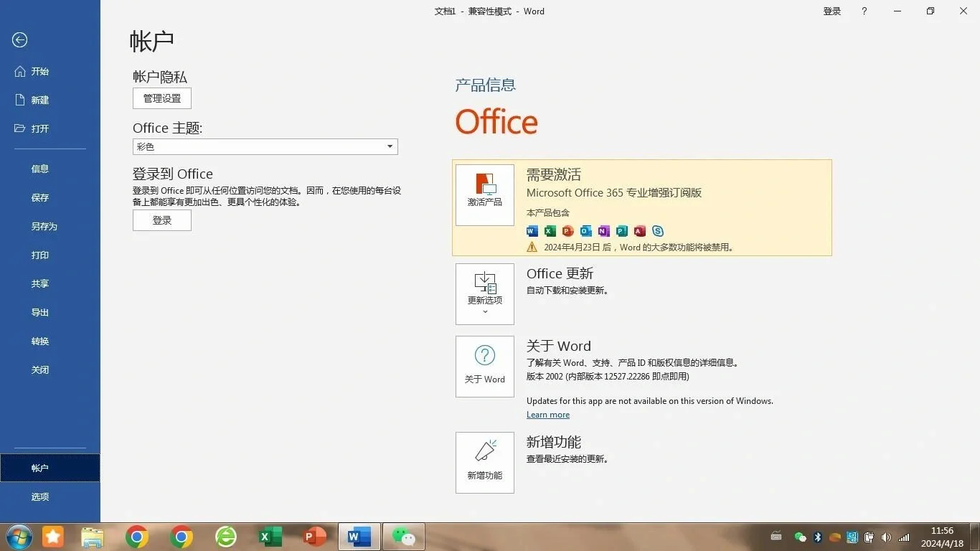Click the Word product icon in the included apps

[x=532, y=231]
